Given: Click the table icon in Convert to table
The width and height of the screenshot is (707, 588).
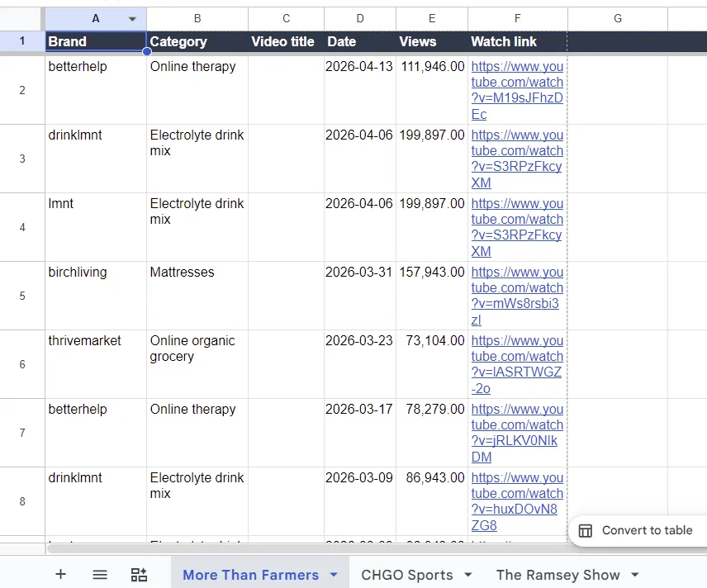Looking at the screenshot, I should click(x=586, y=531).
